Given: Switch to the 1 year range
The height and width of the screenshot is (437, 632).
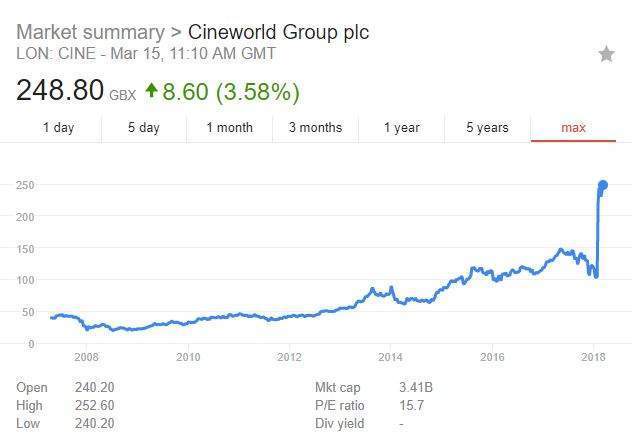Looking at the screenshot, I should [x=401, y=128].
